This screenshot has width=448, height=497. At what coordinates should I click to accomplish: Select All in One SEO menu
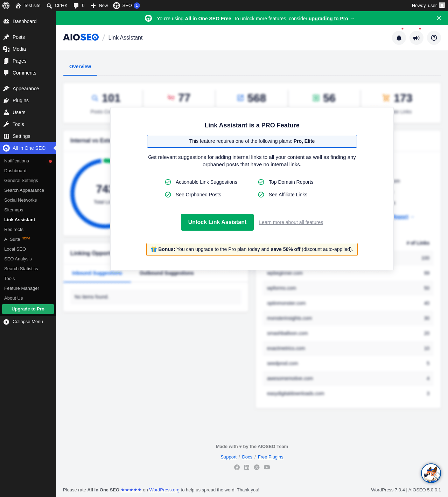click(28, 148)
